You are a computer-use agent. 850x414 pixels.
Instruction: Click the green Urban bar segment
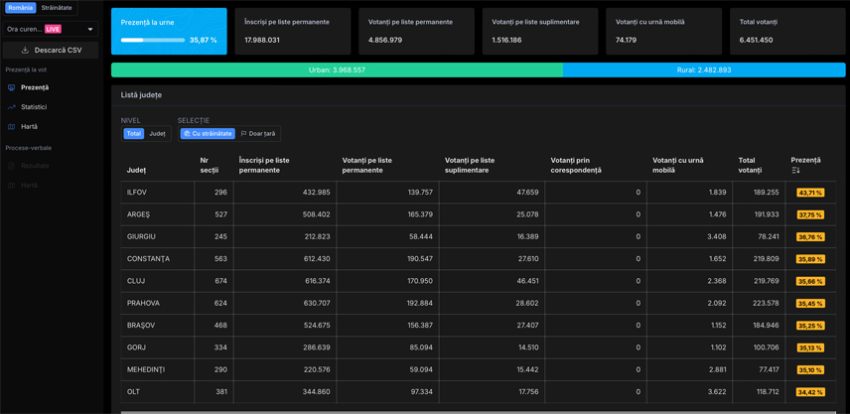(336, 70)
